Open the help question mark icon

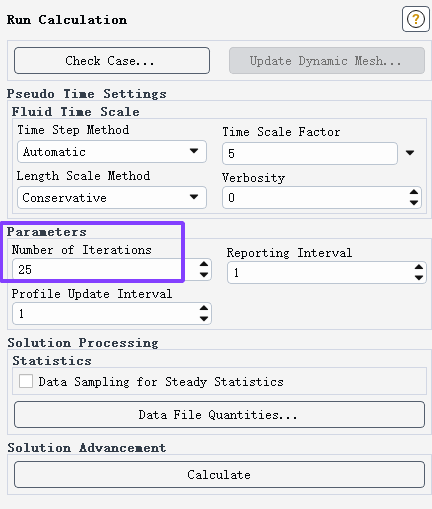415,19
